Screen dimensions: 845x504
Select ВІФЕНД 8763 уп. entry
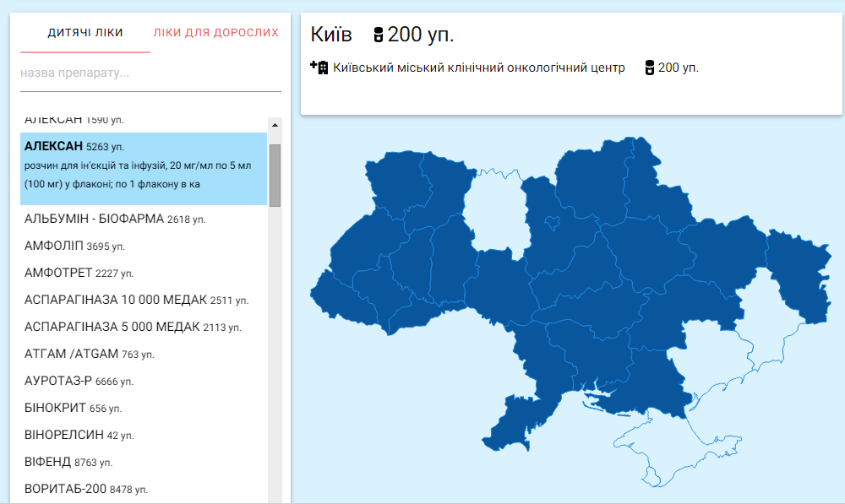coord(144,462)
